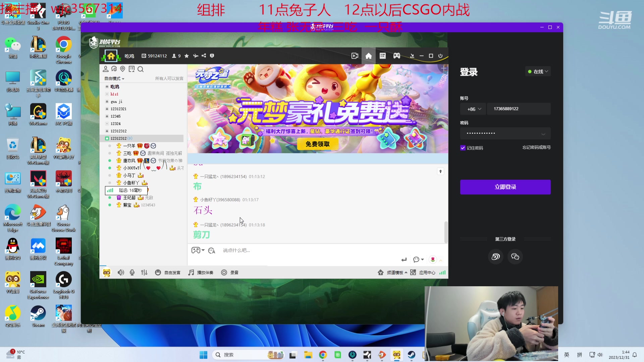The width and height of the screenshot is (644, 362).
Task: Select user 王纪超 in member list
Action: 129,198
